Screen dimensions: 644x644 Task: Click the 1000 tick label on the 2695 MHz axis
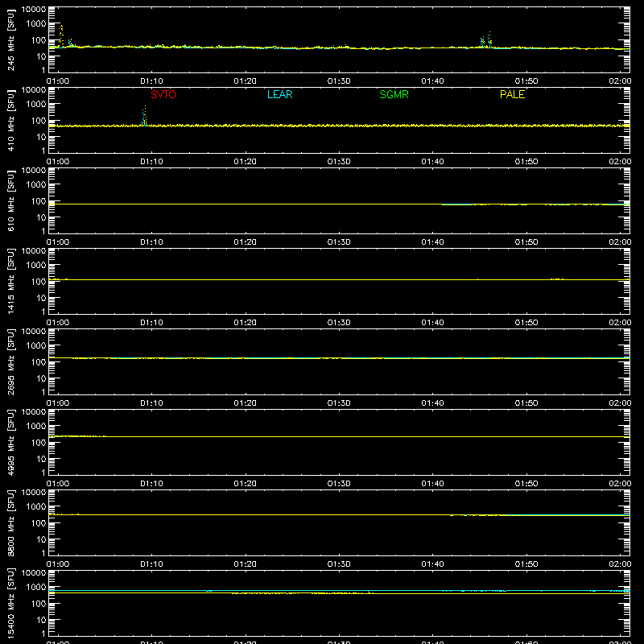[x=36, y=346]
